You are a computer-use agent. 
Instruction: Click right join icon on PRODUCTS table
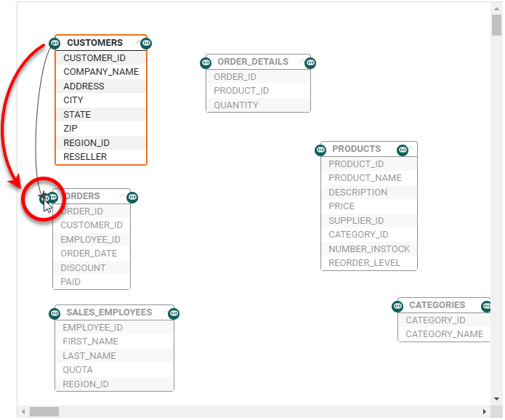403,150
